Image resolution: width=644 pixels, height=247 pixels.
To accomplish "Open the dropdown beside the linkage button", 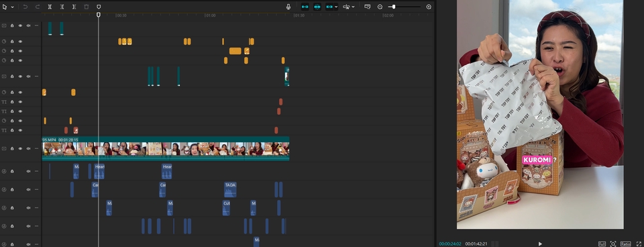I will coord(336,7).
